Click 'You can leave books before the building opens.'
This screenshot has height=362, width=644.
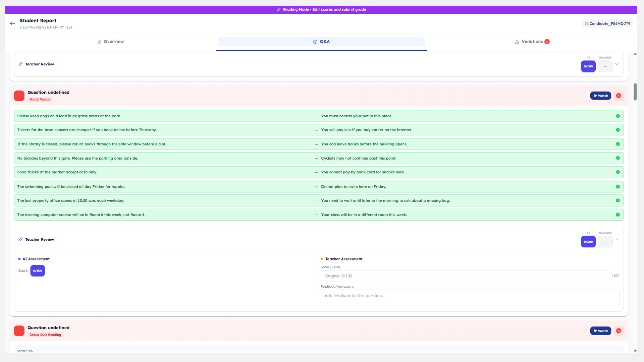[x=364, y=144]
